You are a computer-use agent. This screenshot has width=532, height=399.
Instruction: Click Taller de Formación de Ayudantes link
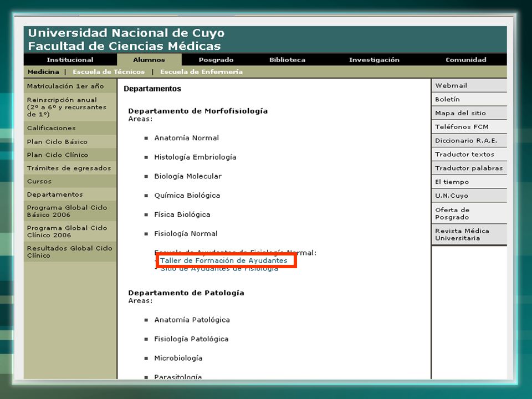pyautogui.click(x=223, y=260)
